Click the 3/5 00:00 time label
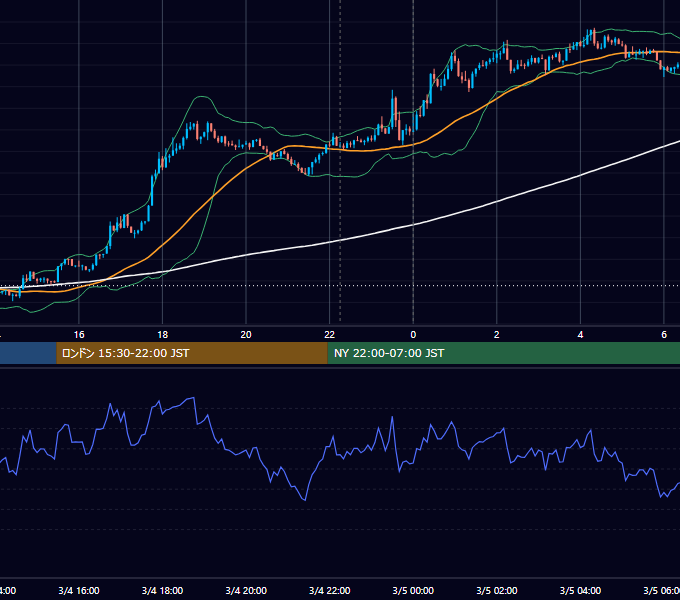This screenshot has height=600, width=680. point(413,590)
